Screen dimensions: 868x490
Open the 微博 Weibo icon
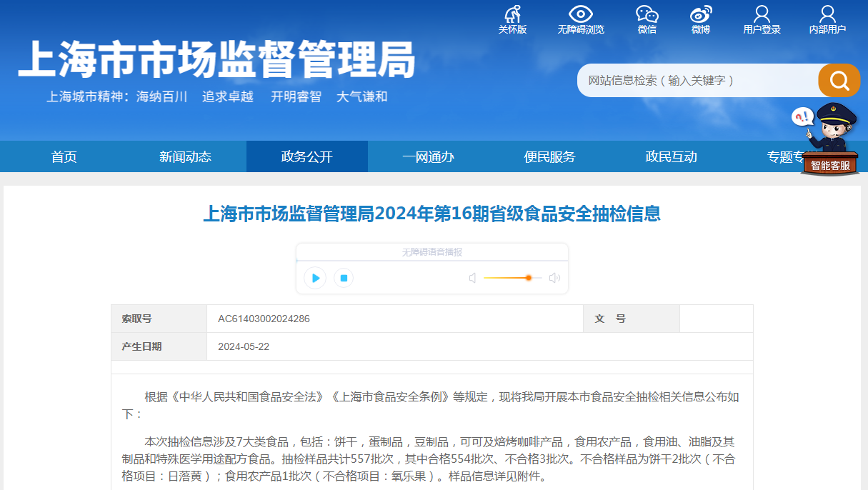[701, 14]
